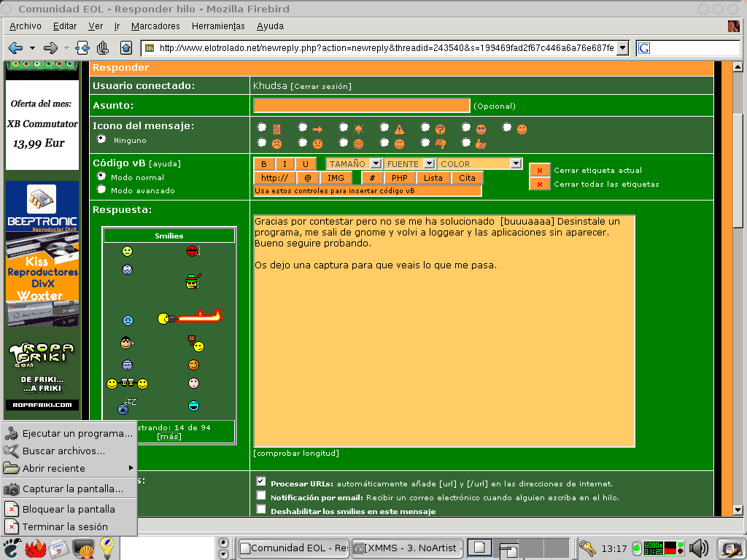The height and width of the screenshot is (560, 747).
Task: Open the Herramientas menu
Action: tap(218, 26)
